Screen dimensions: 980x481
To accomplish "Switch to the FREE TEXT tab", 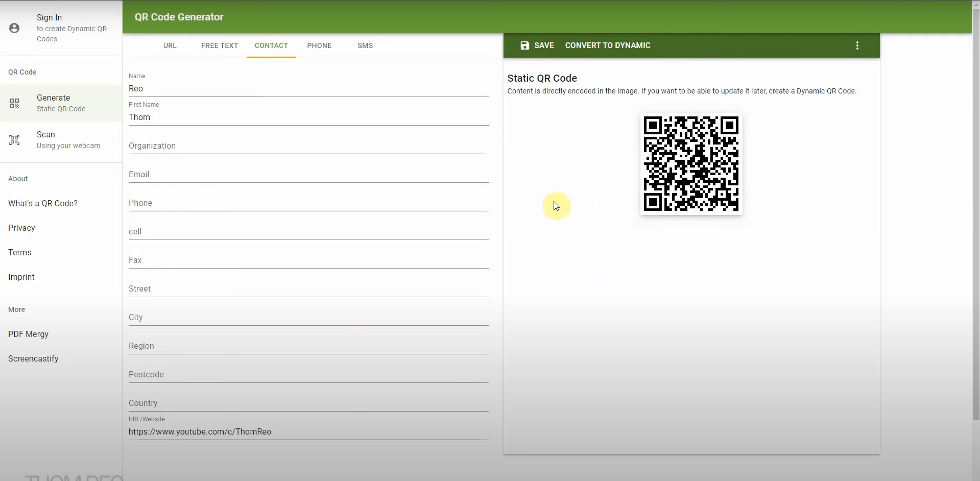I will point(220,45).
